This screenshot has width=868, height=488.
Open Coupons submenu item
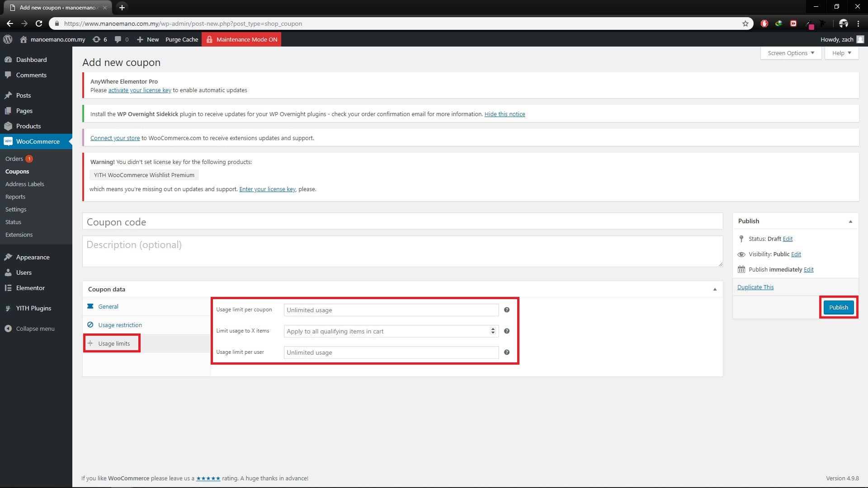[x=17, y=171]
